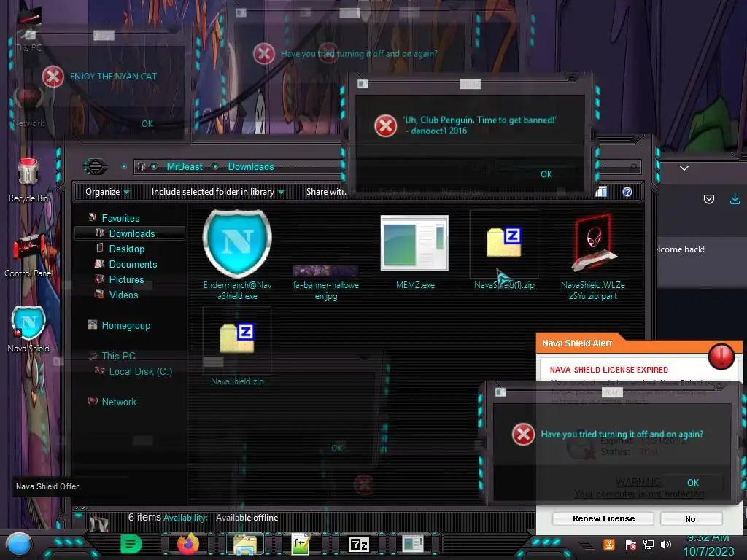
Task: Open Favorites in navigation pane
Action: click(120, 218)
